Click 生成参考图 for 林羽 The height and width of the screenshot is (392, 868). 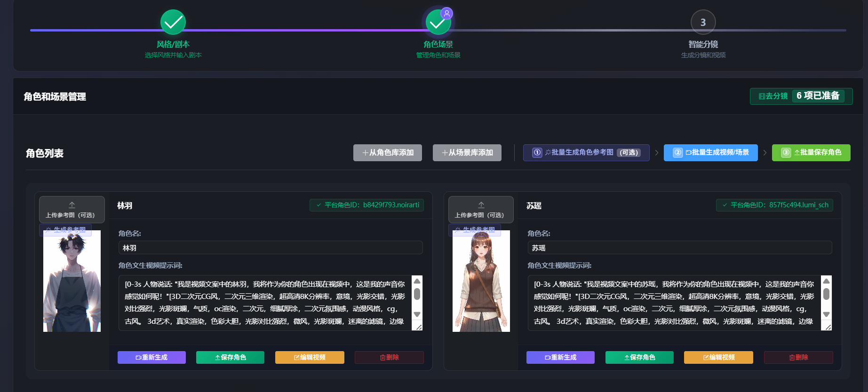(65, 230)
